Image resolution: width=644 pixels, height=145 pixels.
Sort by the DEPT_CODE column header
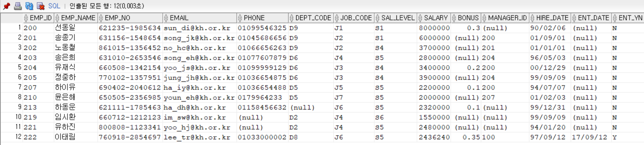[310, 18]
